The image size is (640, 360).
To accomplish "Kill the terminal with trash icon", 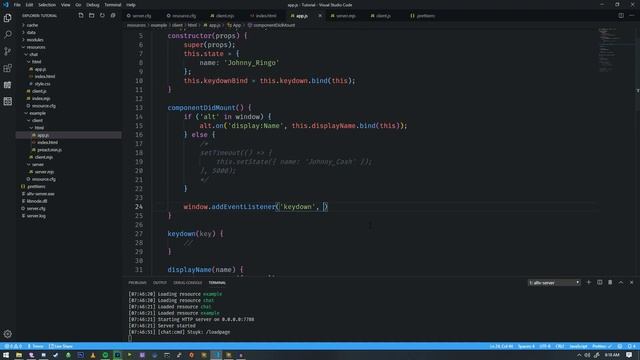I will pos(610,282).
